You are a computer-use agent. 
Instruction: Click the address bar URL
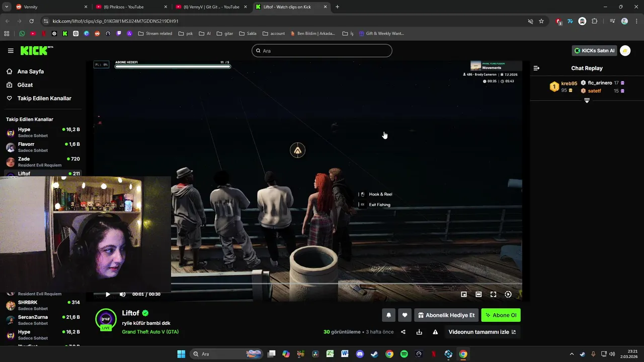pyautogui.click(x=115, y=21)
